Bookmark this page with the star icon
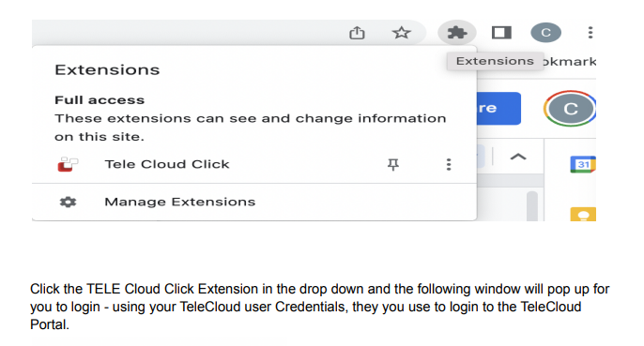This screenshot has height=346, width=644. (401, 33)
